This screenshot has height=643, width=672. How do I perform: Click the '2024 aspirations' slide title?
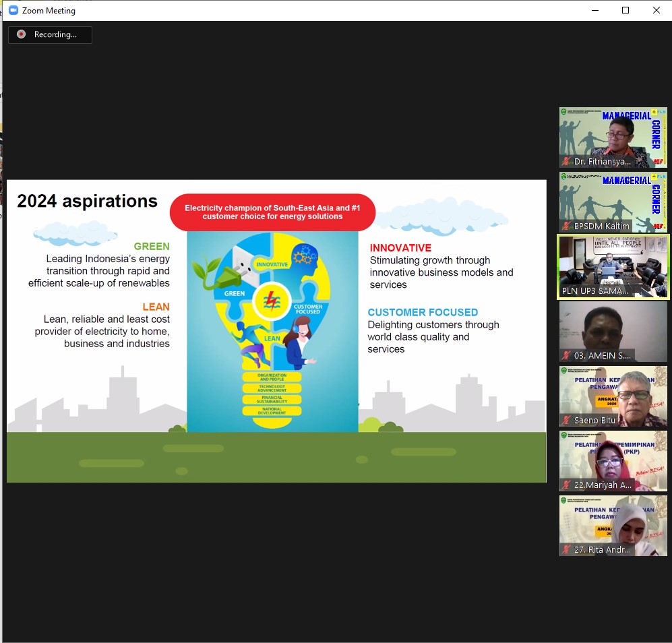(x=87, y=201)
